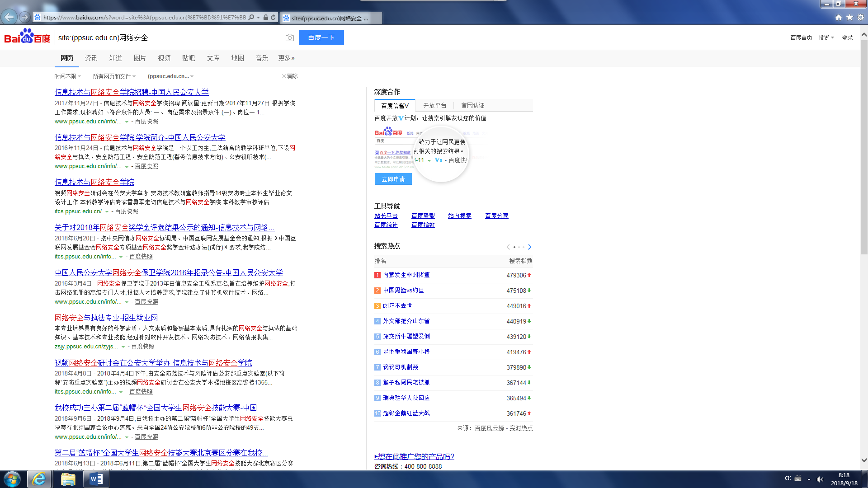Open the Word taskbar icon
868x488 pixels.
point(96,479)
